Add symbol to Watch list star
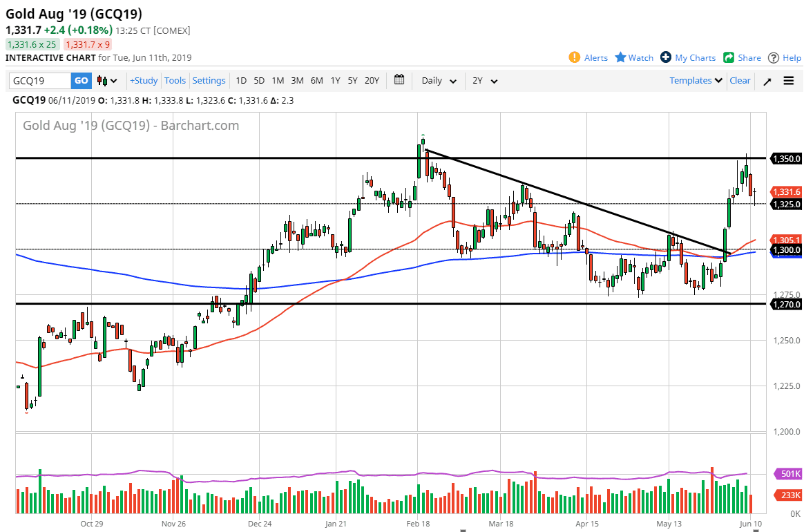The image size is (804, 532). pos(620,57)
